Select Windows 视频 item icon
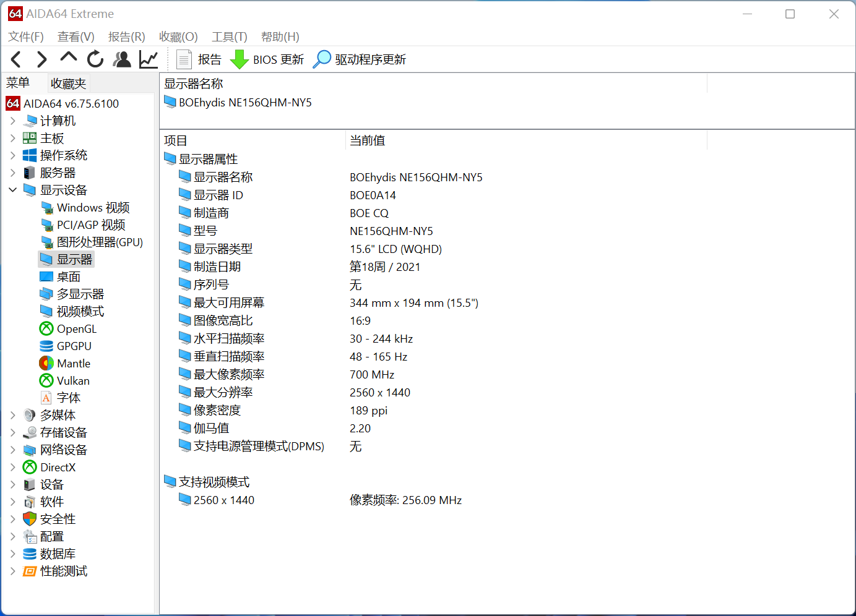This screenshot has width=856, height=616. 46,207
